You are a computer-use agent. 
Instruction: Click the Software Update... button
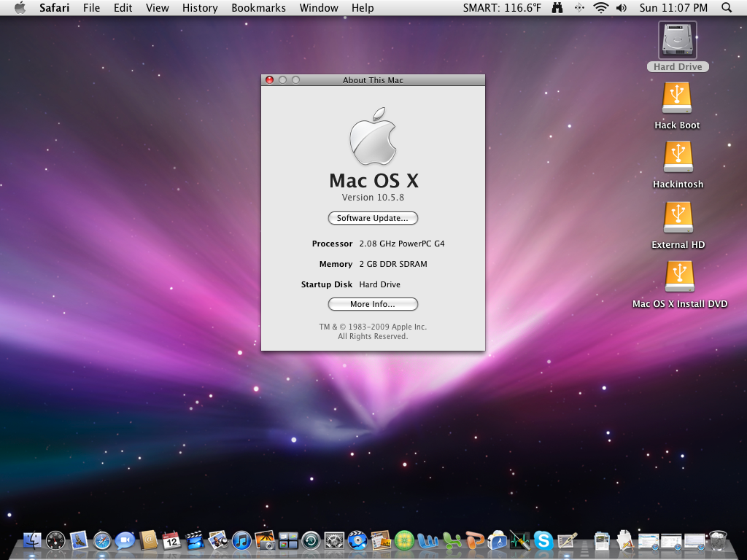click(373, 218)
